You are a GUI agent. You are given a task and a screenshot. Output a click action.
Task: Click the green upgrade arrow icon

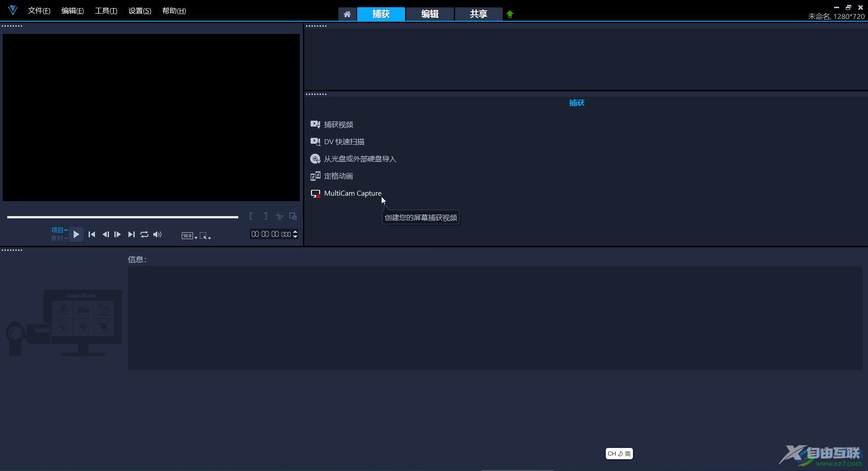(510, 14)
